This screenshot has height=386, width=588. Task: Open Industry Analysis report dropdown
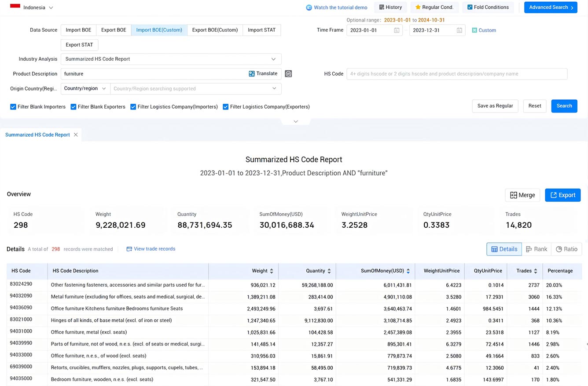(171, 59)
